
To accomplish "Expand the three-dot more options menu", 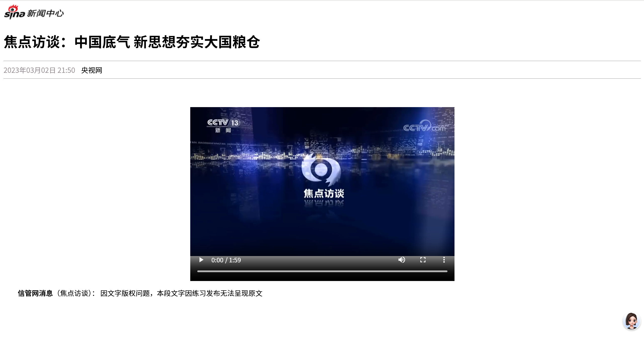I will point(444,260).
